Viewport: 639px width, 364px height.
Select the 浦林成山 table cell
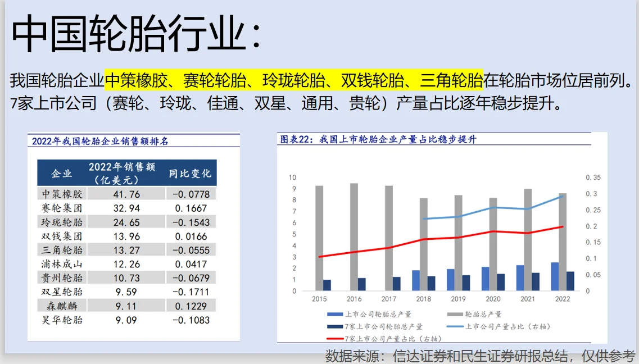point(62,264)
